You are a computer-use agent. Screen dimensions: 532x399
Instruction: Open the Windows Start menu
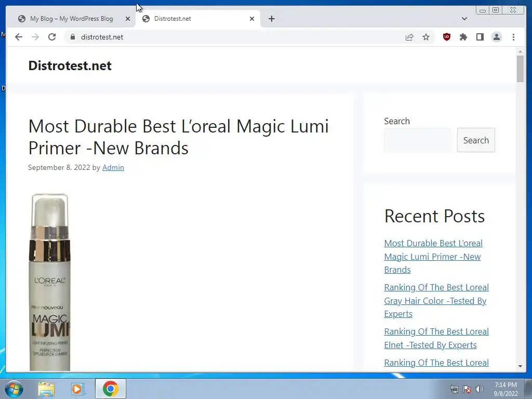point(14,389)
